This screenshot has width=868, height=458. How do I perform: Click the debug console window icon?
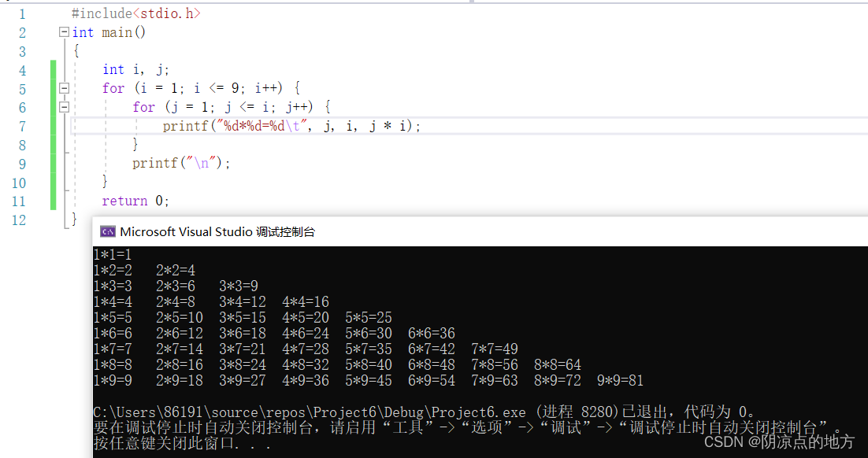(x=107, y=232)
